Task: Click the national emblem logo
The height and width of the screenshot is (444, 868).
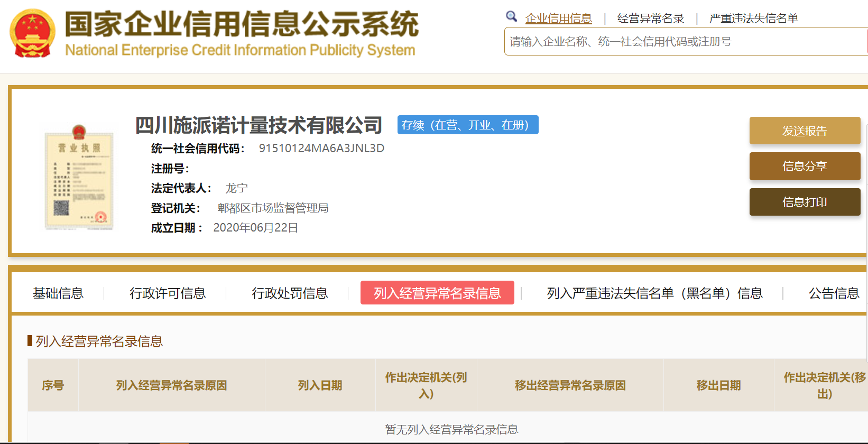Action: pos(32,33)
